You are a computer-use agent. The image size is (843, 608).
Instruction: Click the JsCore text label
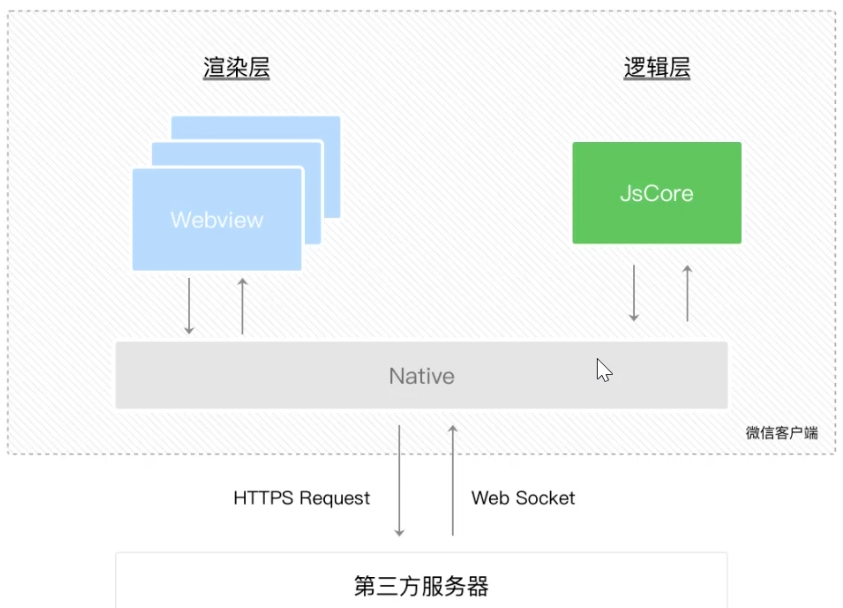[656, 193]
